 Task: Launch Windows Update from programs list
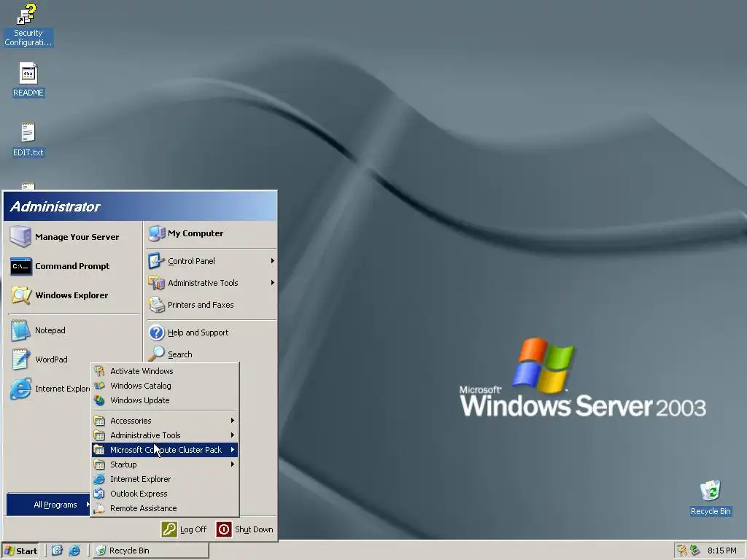click(x=165, y=400)
